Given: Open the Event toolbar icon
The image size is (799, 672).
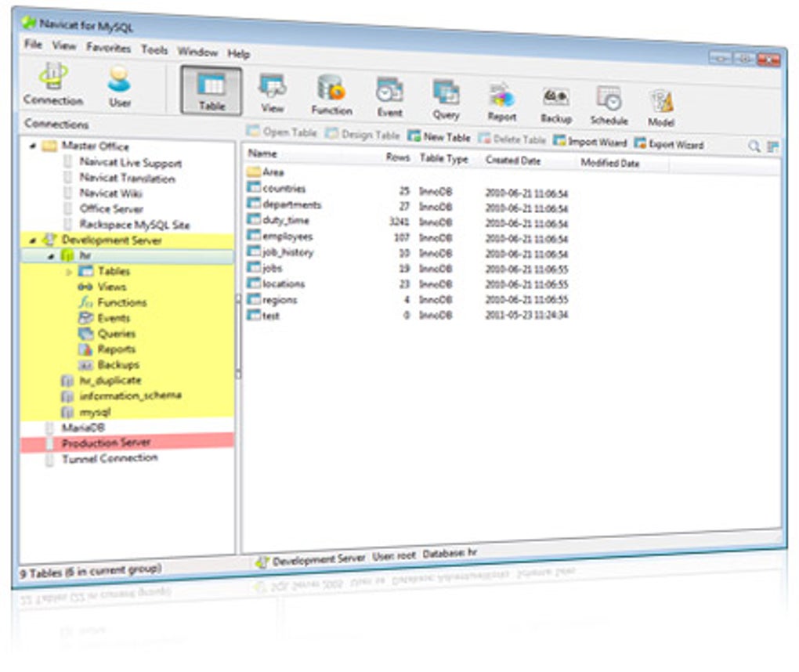Looking at the screenshot, I should tap(390, 97).
